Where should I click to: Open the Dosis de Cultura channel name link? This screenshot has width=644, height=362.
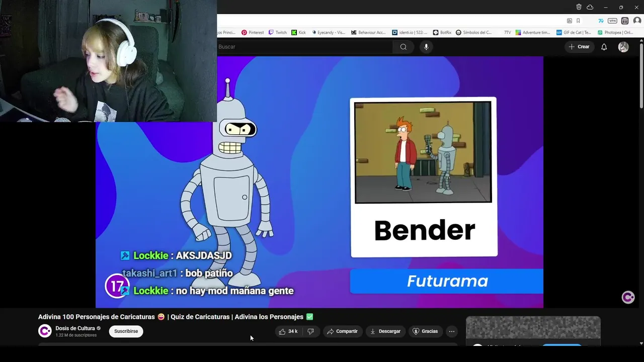click(75, 328)
